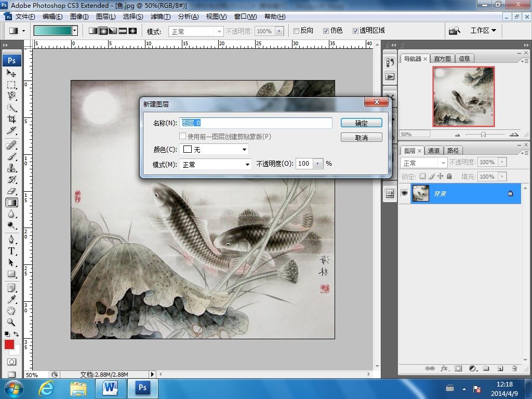Select the Eraser tool

tap(11, 191)
